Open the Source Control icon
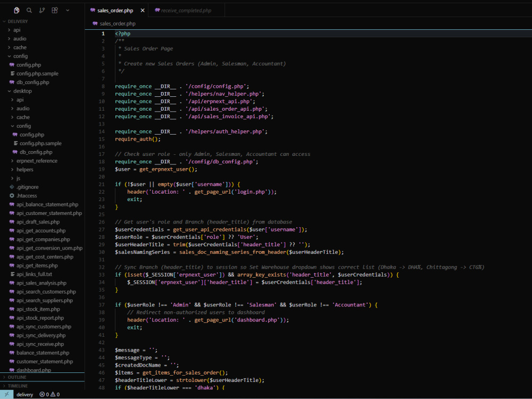 pos(41,11)
